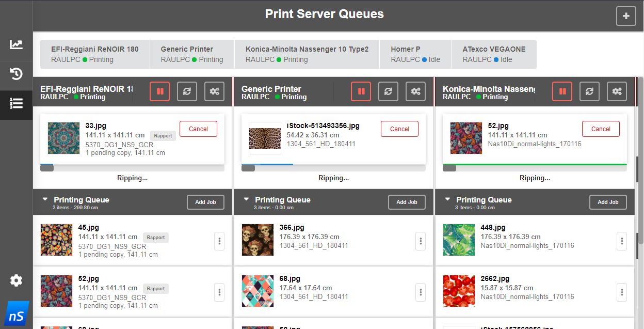Viewport: 644px width, 329px height.
Task: Open the history clock sidebar icon
Action: 16,74
